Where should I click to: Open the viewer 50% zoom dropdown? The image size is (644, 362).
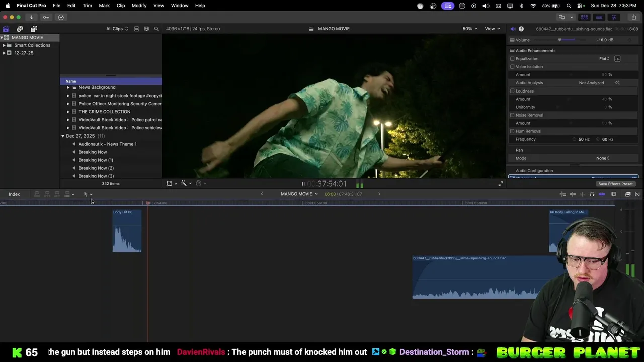click(x=470, y=29)
